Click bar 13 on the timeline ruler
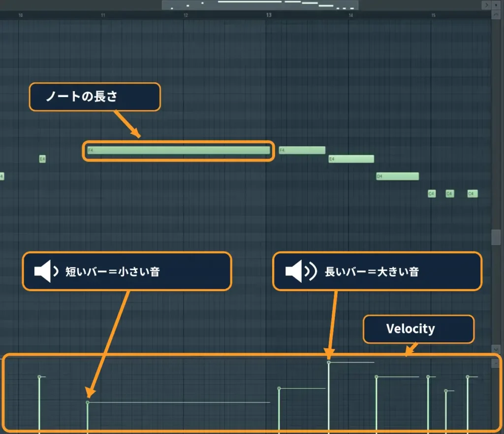This screenshot has width=504, height=434. [268, 15]
